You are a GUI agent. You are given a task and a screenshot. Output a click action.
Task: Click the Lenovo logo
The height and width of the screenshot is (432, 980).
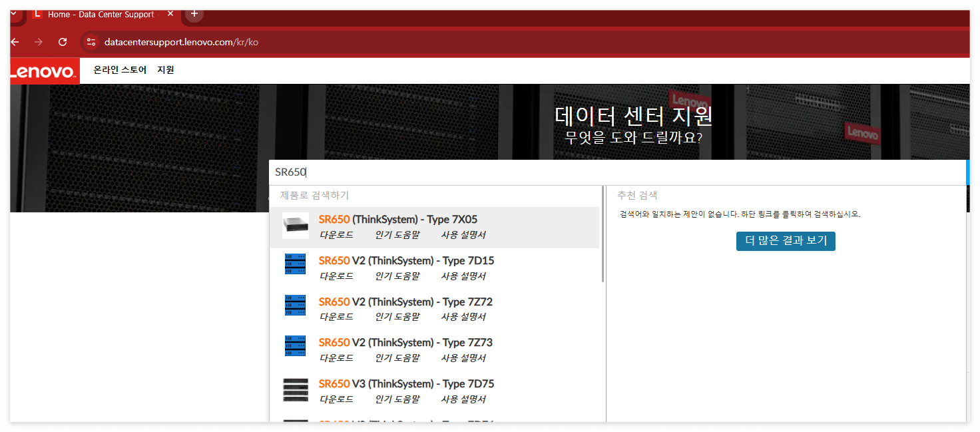45,71
